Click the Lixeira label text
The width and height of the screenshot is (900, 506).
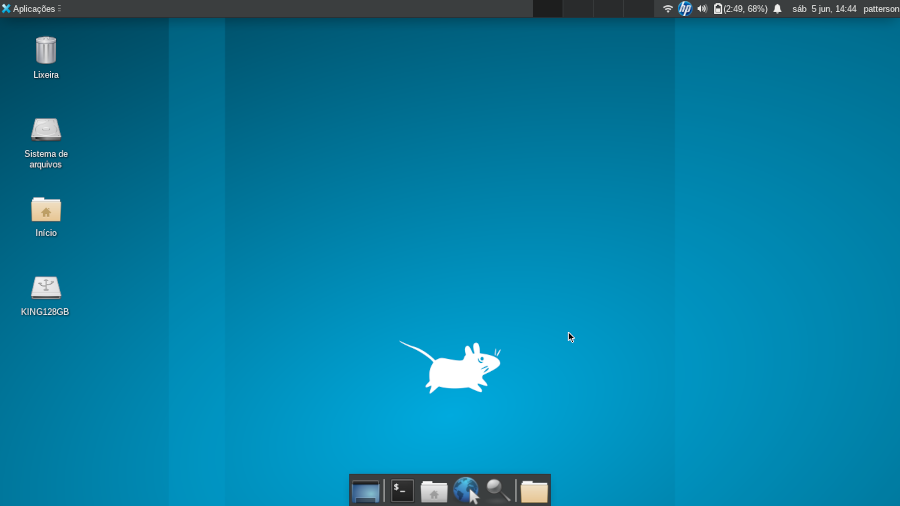coord(46,75)
